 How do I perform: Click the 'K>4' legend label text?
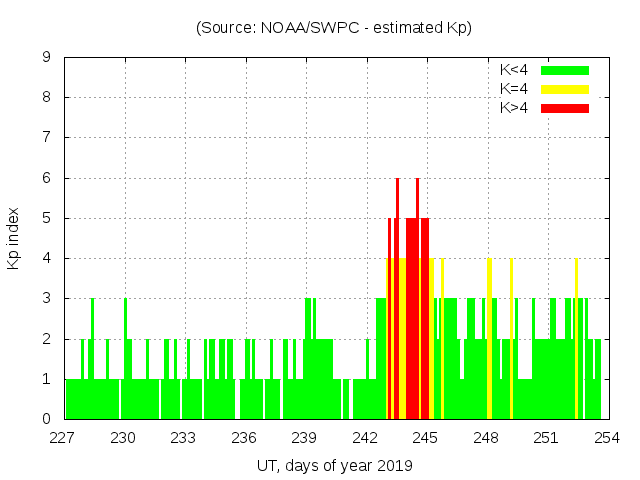pyautogui.click(x=515, y=108)
